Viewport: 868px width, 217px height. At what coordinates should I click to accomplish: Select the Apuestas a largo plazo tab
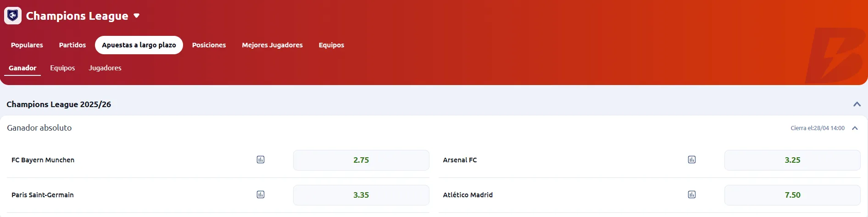coord(139,45)
